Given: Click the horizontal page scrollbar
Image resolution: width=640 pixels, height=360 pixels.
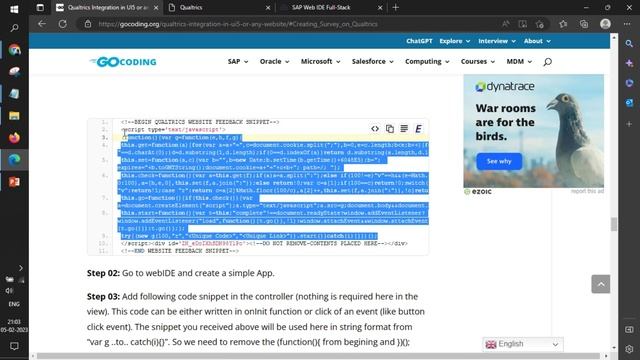Looking at the screenshot, I should tap(318, 356).
